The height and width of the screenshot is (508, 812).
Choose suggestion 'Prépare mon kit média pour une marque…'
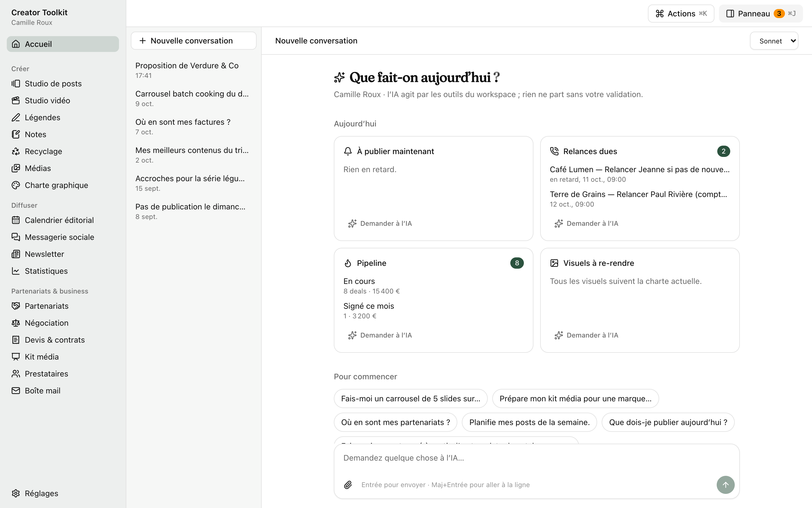[x=575, y=398]
